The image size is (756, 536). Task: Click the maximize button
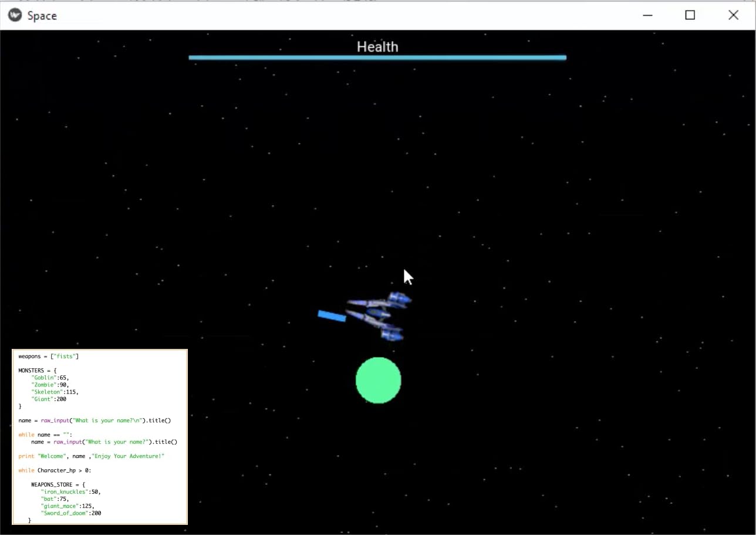click(x=690, y=15)
